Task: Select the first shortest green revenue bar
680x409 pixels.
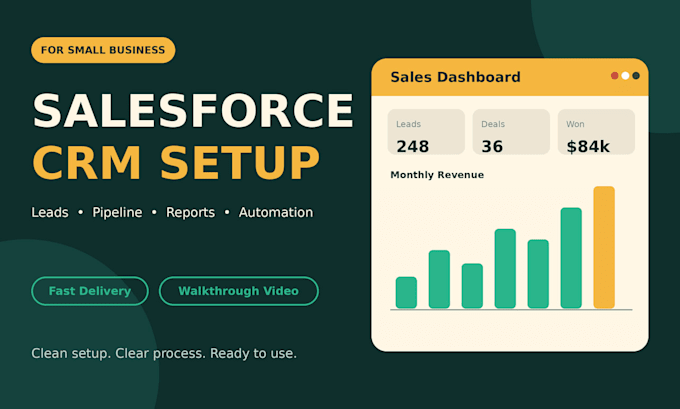Action: coord(406,293)
